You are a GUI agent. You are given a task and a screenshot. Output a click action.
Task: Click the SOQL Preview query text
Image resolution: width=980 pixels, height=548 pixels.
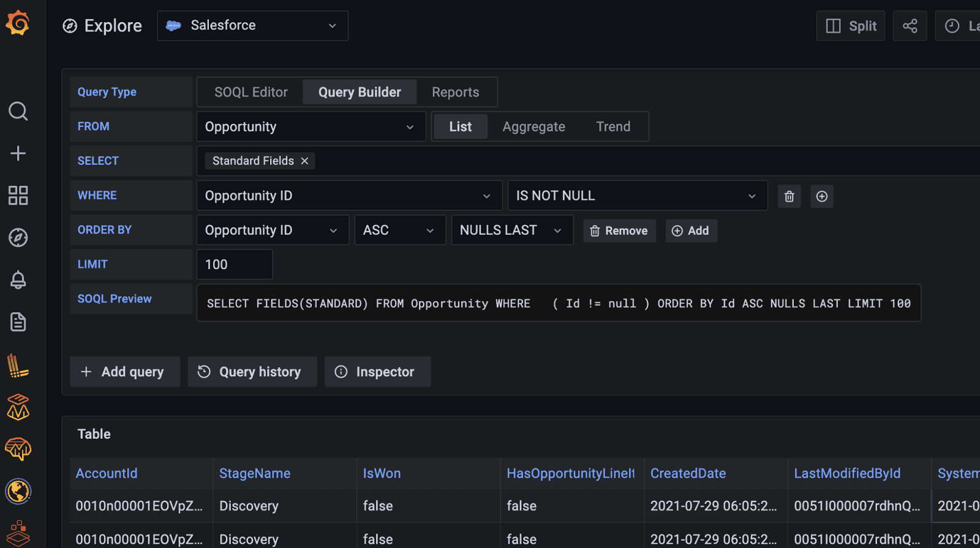(559, 303)
